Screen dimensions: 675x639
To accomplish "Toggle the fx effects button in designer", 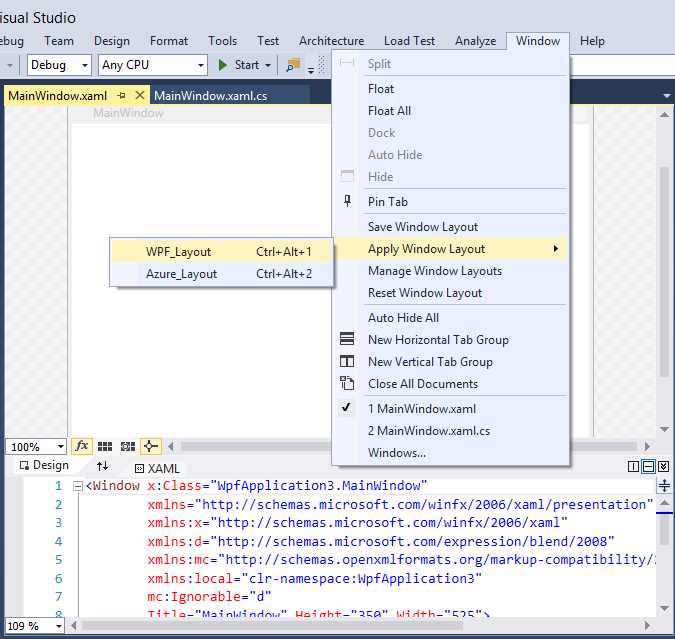I will click(x=82, y=447).
